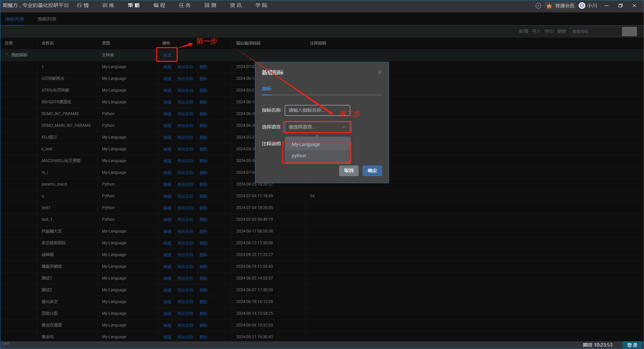644x349 pixels.
Task: Open the 编程 menu
Action: (159, 6)
